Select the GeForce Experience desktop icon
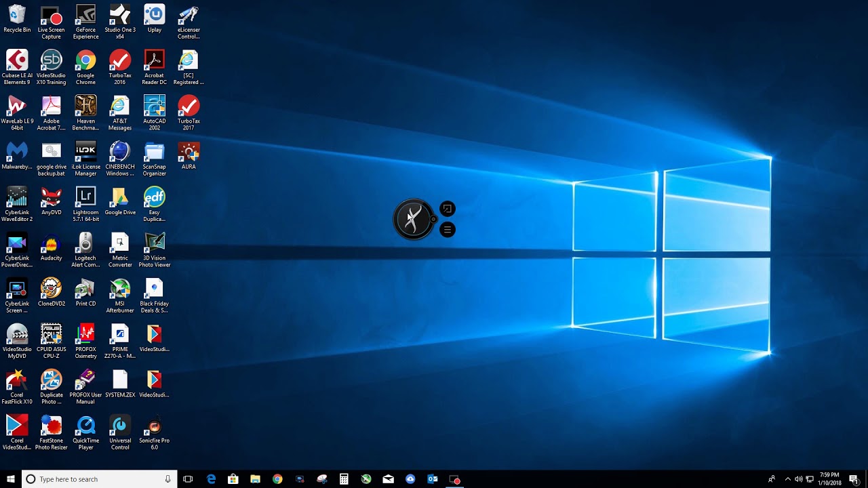Screen dimensions: 868x488 (x=85, y=22)
